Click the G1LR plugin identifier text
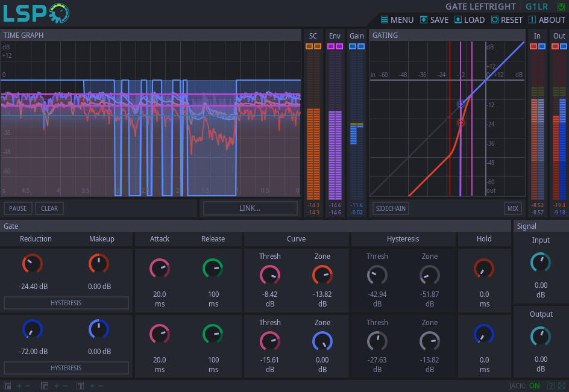Viewport: 569px width, 392px height. (537, 7)
